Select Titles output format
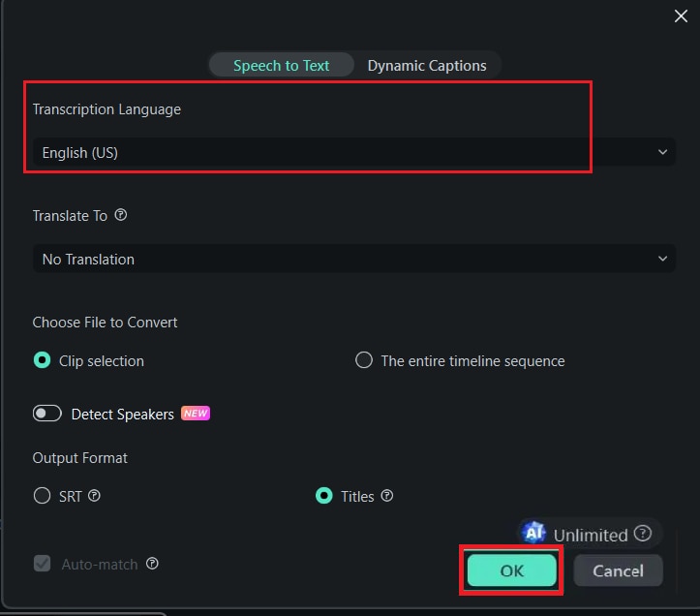700x616 pixels. [x=324, y=496]
